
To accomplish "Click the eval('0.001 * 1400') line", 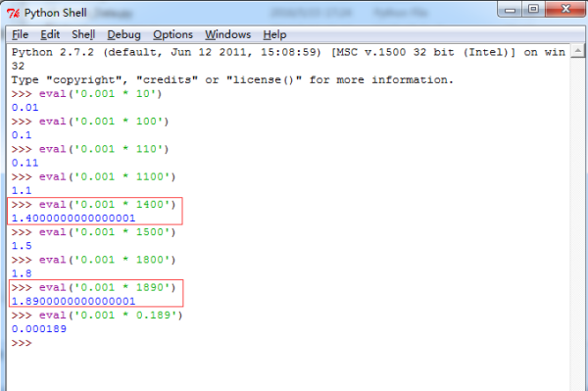I will click(93, 205).
